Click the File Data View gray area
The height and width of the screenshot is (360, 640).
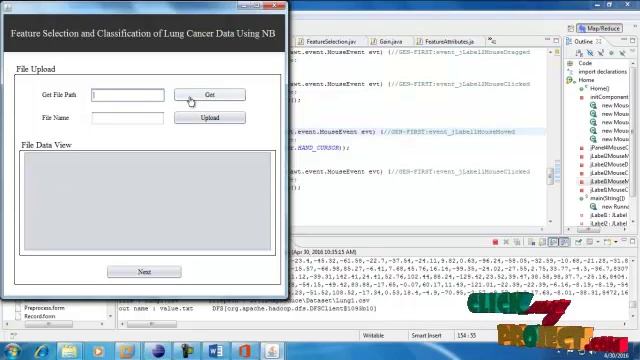(x=147, y=201)
